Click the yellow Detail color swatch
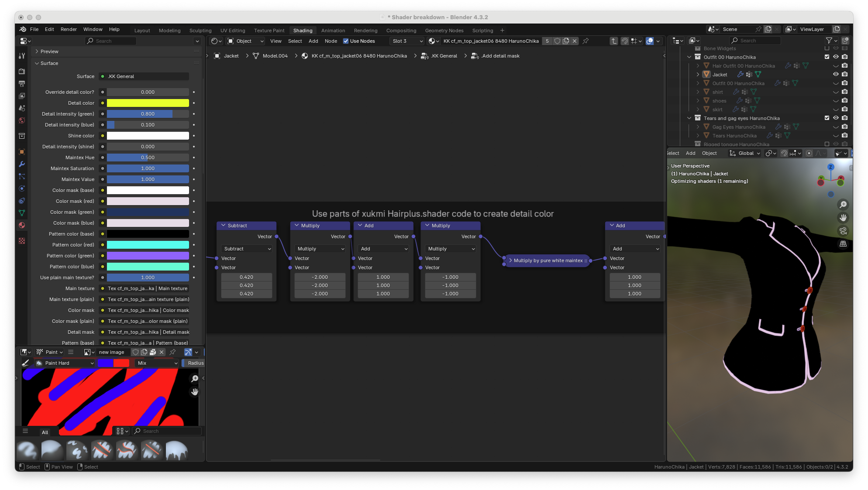Image resolution: width=868 pixels, height=490 pixels. coord(148,103)
